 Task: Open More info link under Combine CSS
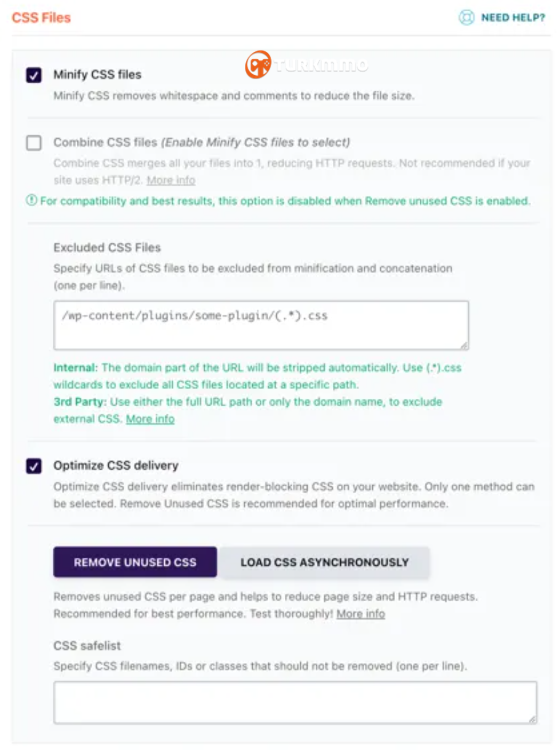pos(171,180)
